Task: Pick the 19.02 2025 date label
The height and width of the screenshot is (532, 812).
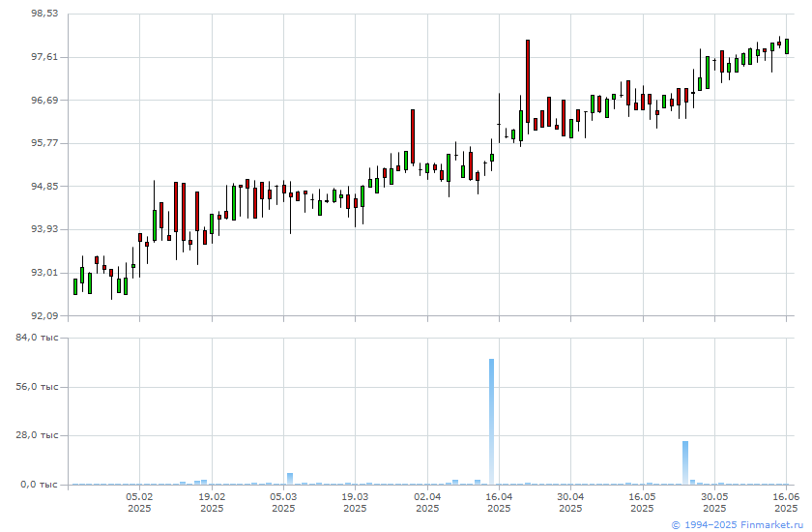Action: [212, 502]
